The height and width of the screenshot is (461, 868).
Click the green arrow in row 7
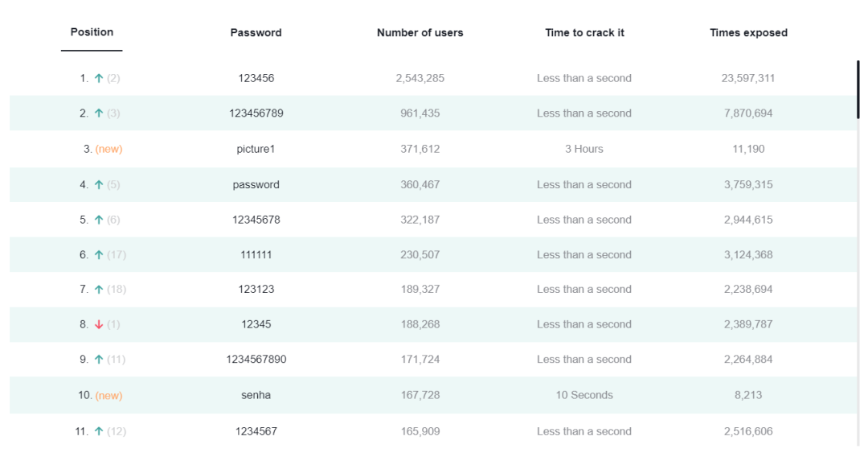click(99, 290)
